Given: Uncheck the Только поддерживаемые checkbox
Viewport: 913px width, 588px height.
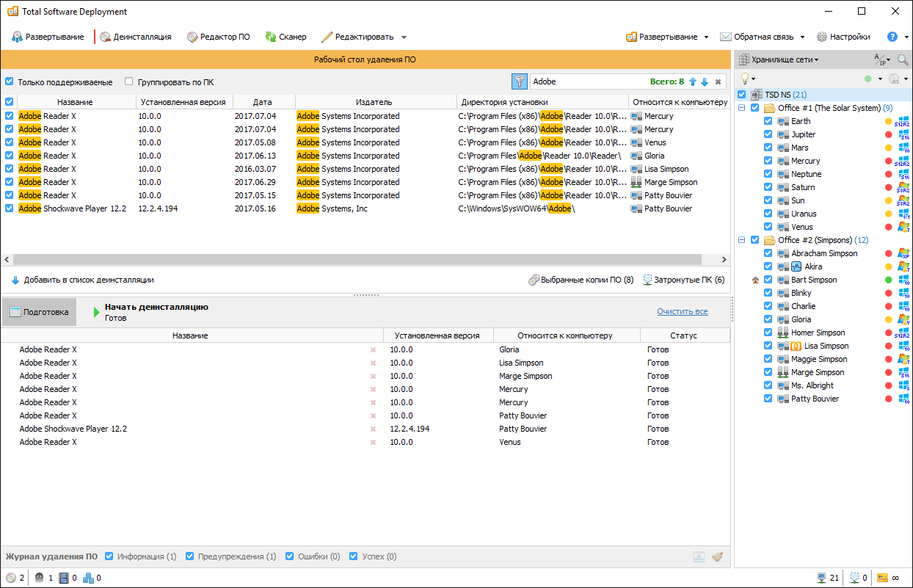Looking at the screenshot, I should pyautogui.click(x=10, y=82).
